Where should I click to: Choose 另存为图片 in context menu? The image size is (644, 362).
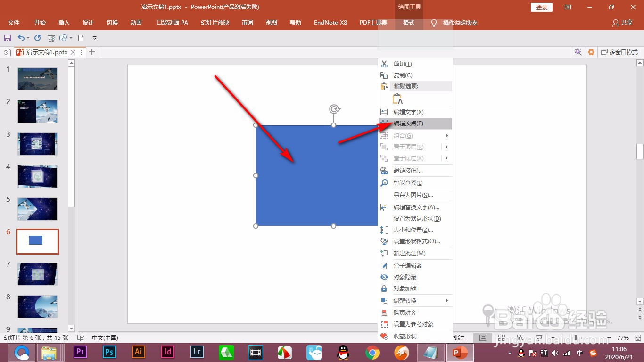415,195
